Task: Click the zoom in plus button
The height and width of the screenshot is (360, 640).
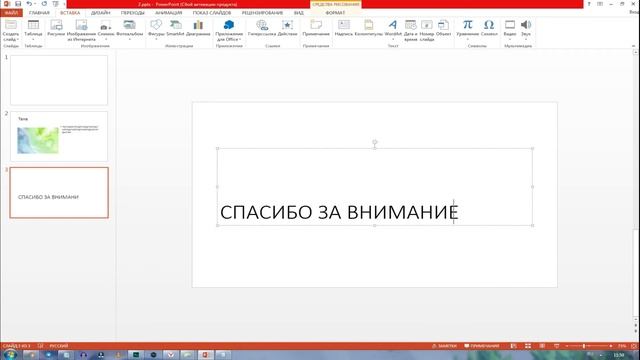Action: [x=611, y=346]
